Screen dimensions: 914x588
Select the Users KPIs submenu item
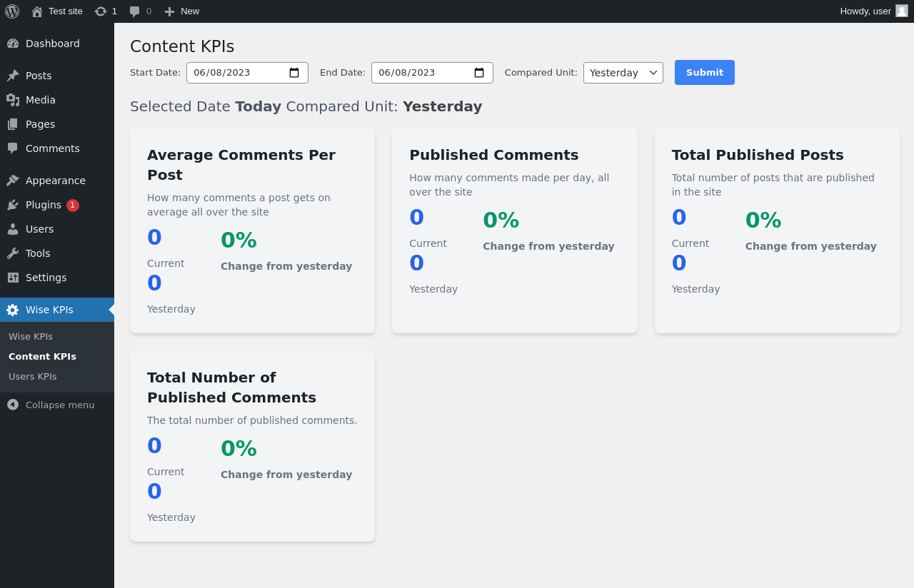pyautogui.click(x=32, y=376)
